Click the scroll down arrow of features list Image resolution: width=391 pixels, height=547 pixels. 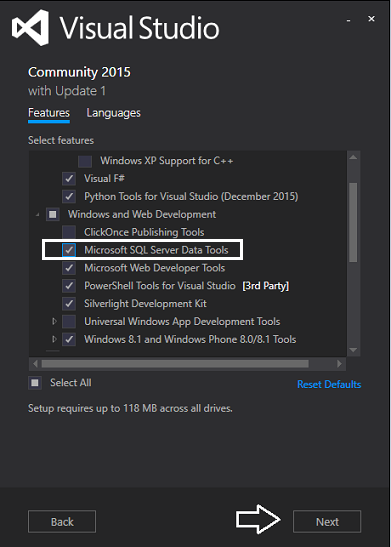coord(353,350)
